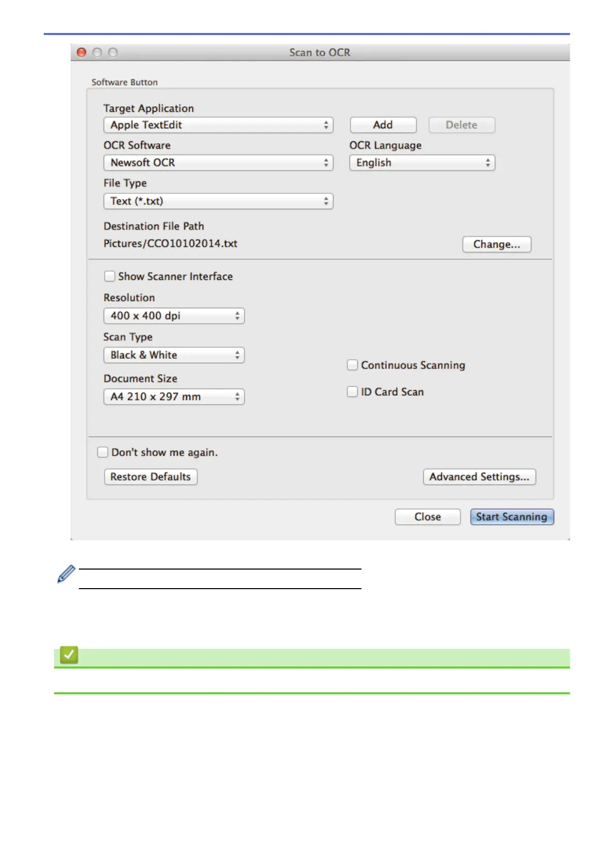The height and width of the screenshot is (868, 614).
Task: Open the Document Size dropdown
Action: 174,397
